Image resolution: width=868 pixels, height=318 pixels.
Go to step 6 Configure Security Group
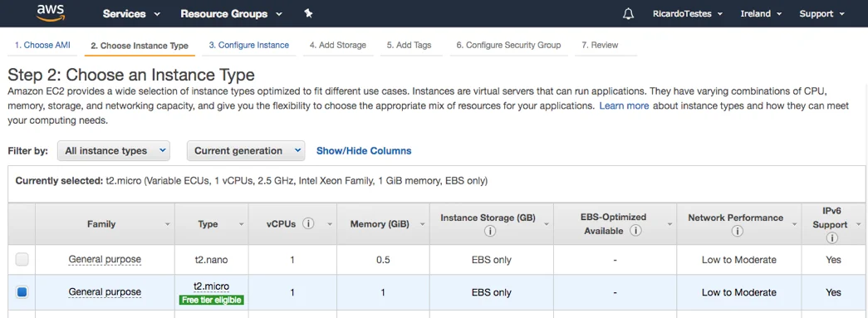click(508, 46)
